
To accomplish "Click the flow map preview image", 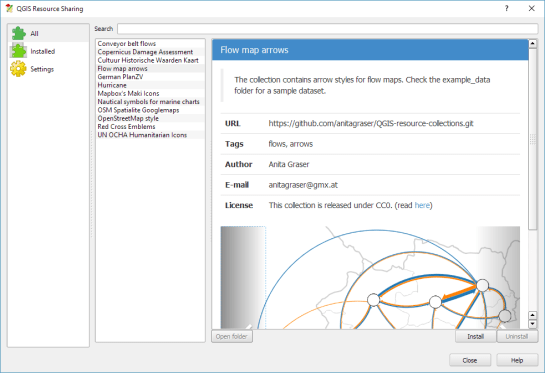I will point(370,277).
